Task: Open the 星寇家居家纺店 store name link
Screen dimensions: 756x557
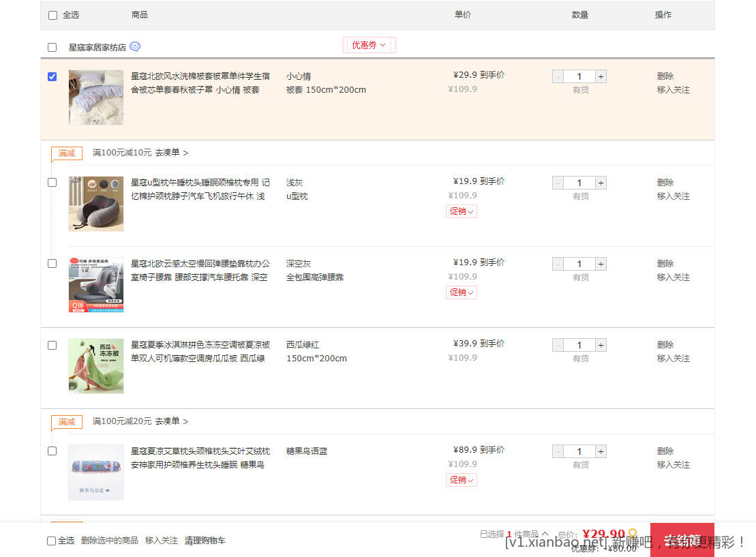Action: [x=97, y=47]
